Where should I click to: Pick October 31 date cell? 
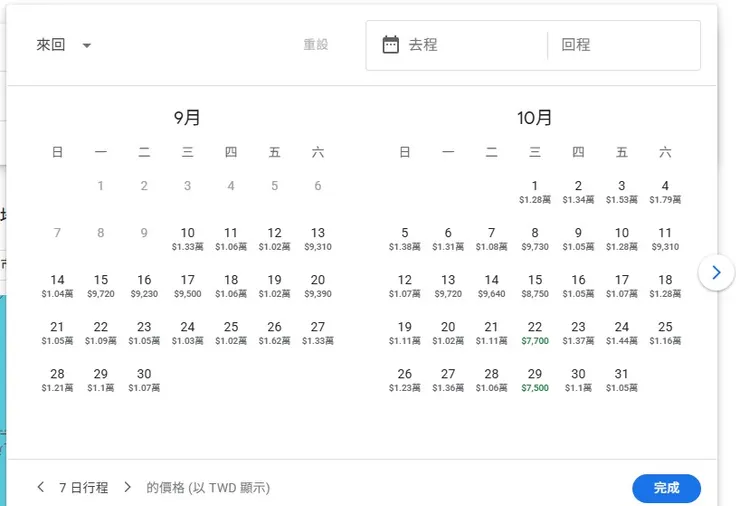click(x=622, y=379)
